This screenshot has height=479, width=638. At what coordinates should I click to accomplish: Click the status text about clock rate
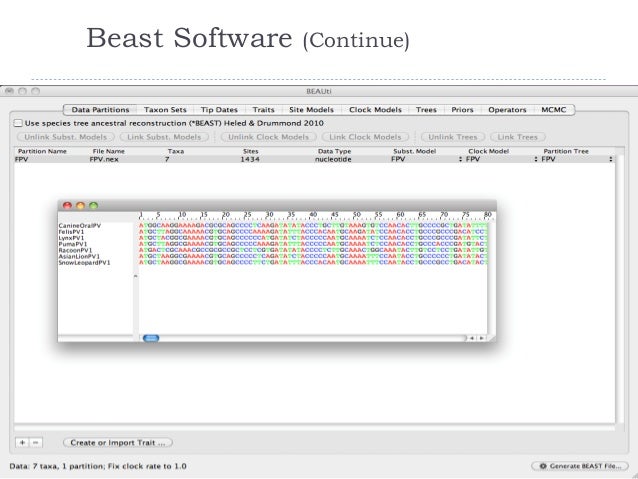coord(98,466)
